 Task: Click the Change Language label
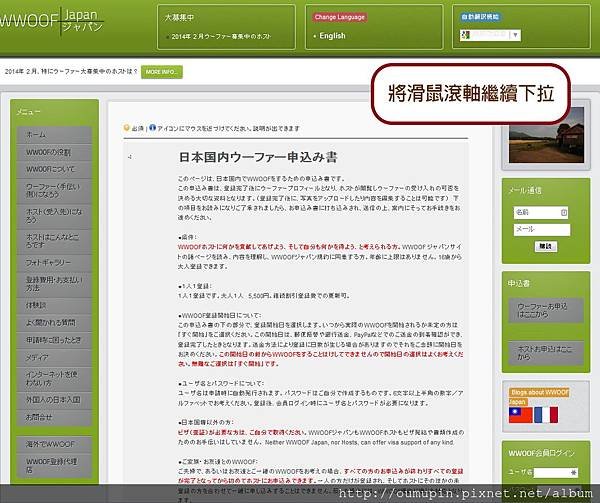coord(339,17)
